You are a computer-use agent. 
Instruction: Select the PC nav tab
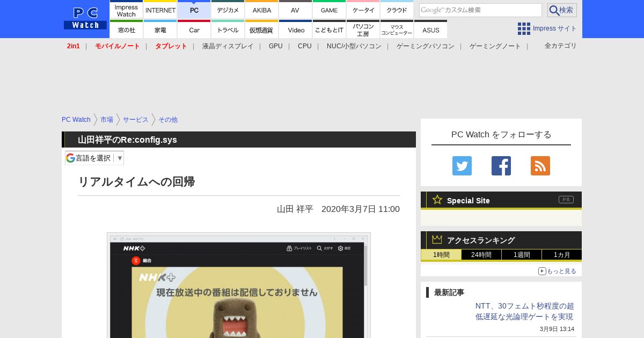[x=194, y=10]
